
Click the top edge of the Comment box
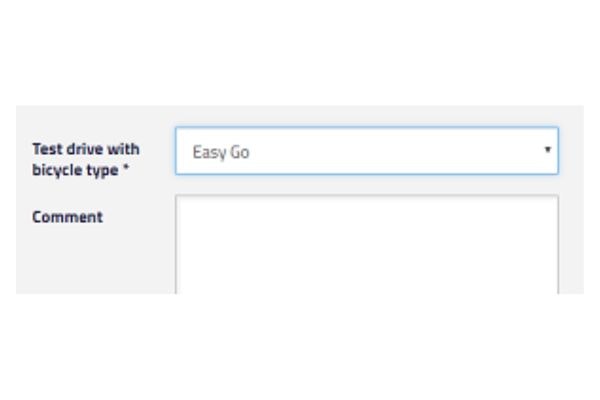point(366,196)
